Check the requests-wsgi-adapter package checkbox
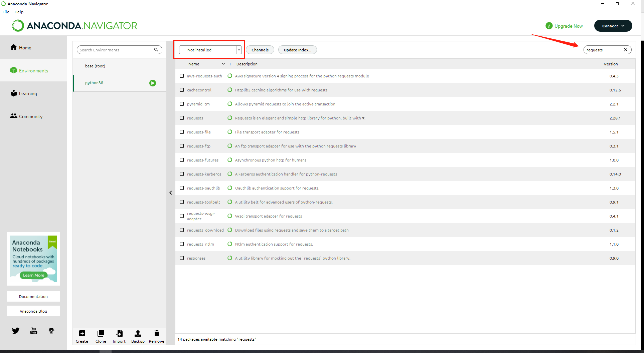The image size is (644, 353). 182,216
